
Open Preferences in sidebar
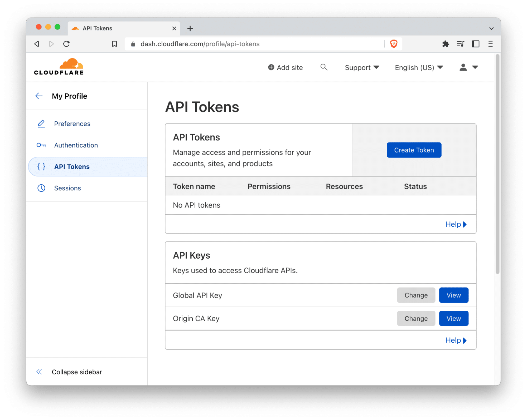point(72,124)
